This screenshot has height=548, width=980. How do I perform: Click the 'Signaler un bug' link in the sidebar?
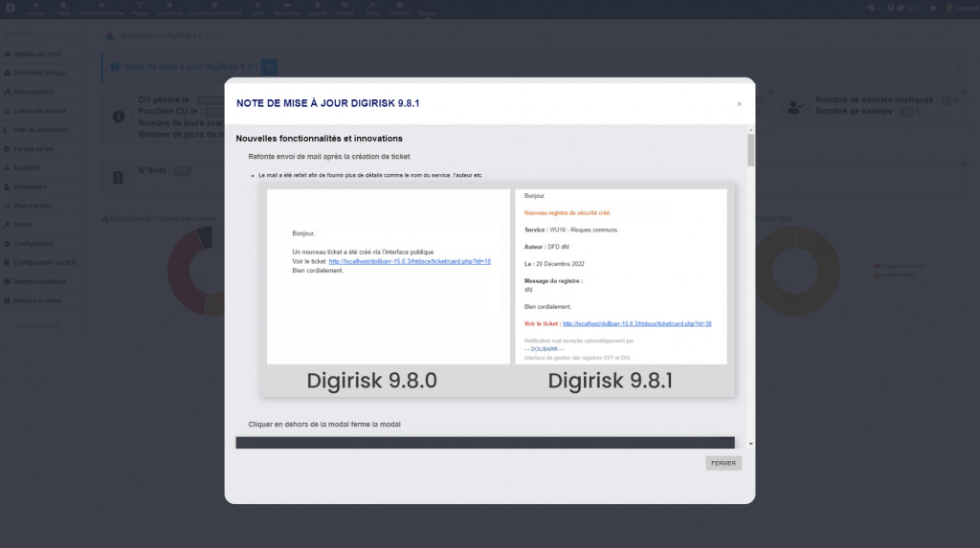(x=37, y=325)
